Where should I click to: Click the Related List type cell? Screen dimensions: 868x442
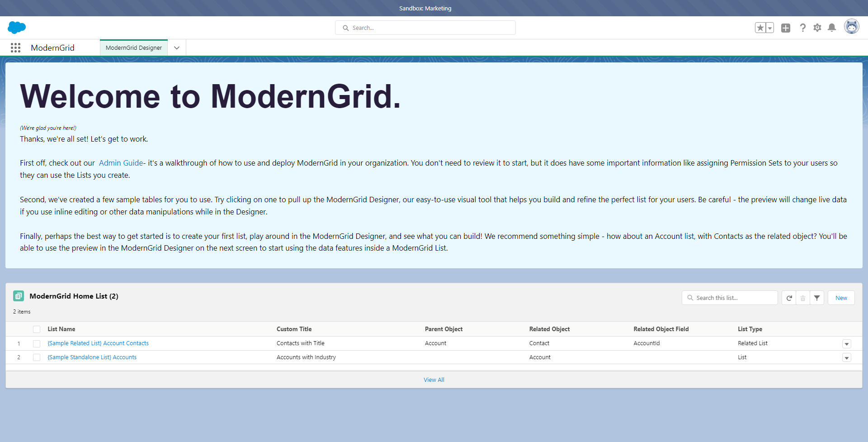tap(753, 343)
